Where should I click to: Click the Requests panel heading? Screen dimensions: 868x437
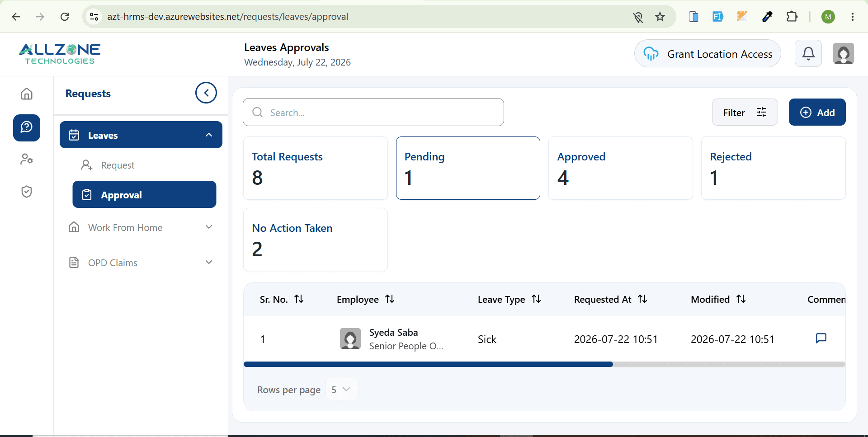tap(88, 94)
